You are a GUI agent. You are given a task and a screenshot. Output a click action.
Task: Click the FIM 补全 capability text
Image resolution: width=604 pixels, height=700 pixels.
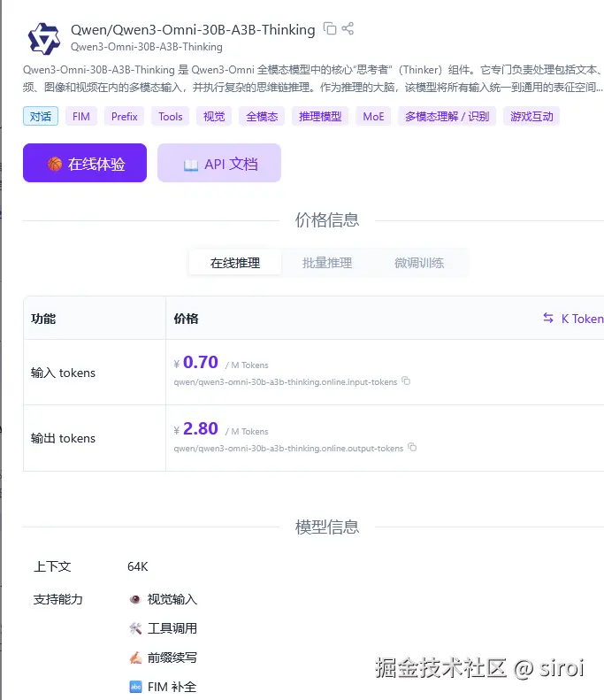[172, 687]
